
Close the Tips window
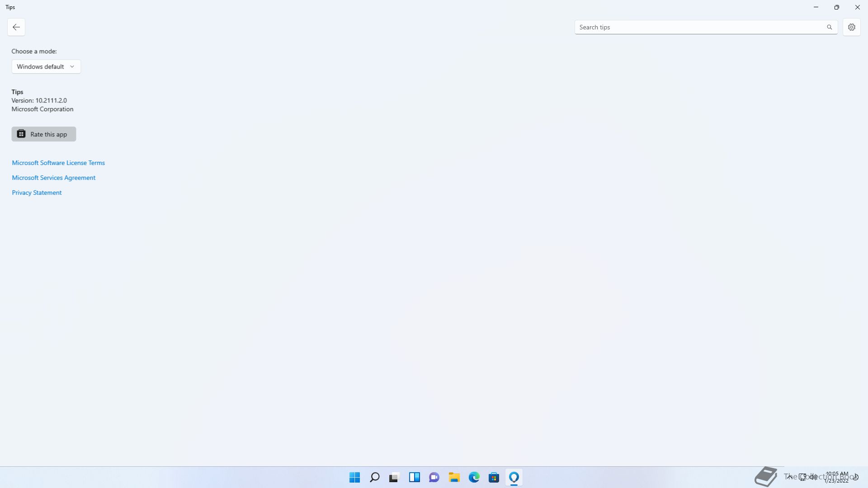coord(858,7)
